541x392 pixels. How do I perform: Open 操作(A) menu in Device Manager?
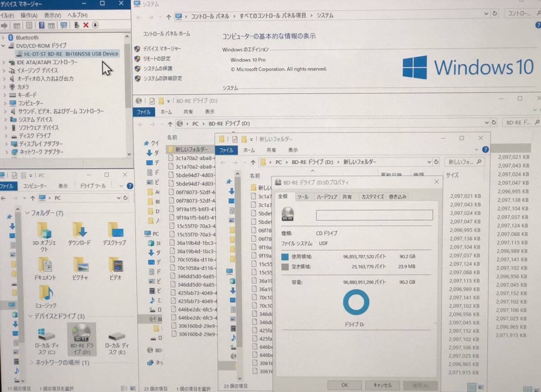29,15
